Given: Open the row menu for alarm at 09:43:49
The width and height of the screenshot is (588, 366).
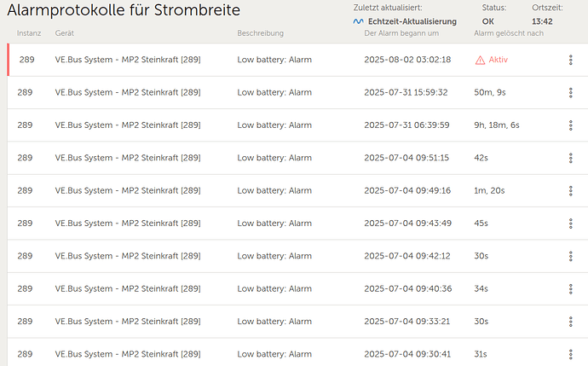Looking at the screenshot, I should point(570,224).
